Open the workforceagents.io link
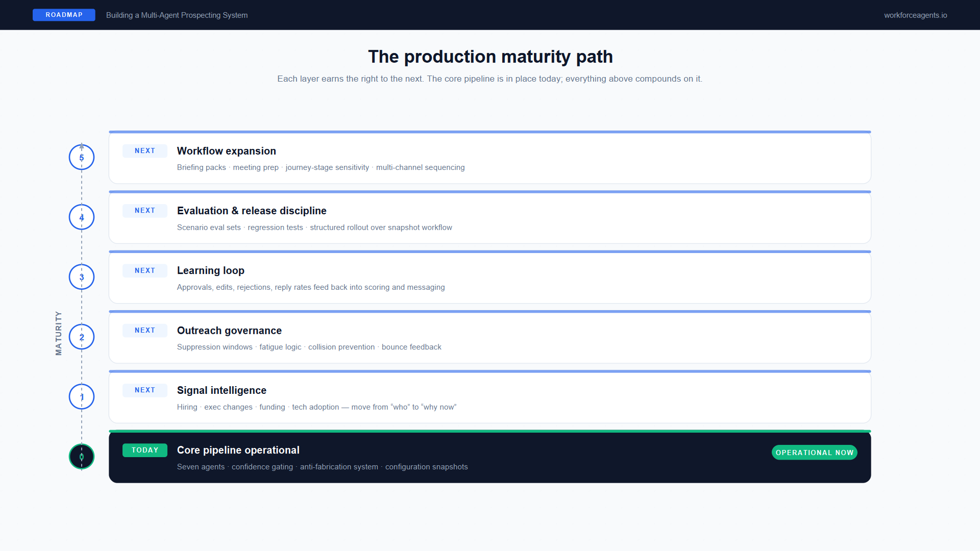980x551 pixels. click(915, 15)
